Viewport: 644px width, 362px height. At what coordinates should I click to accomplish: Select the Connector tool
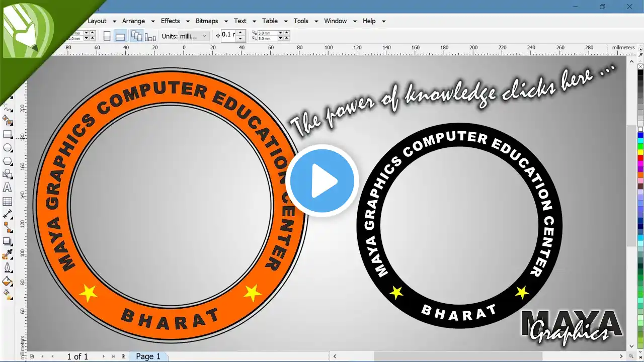[8, 228]
